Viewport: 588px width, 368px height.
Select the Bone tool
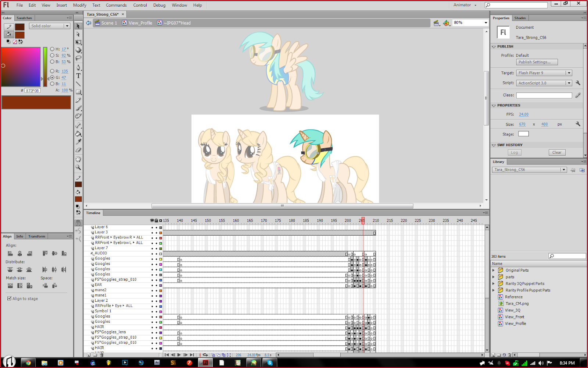point(78,125)
